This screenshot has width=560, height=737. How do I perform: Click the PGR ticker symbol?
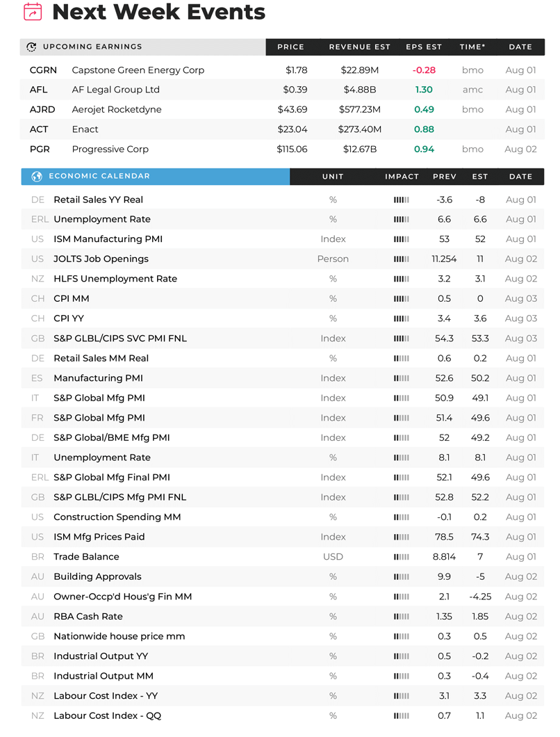40,149
